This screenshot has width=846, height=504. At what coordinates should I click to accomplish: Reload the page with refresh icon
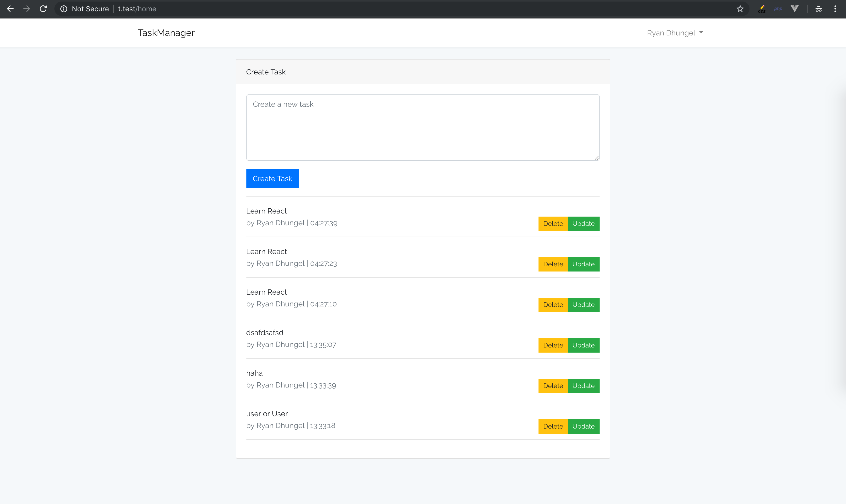[x=43, y=9]
